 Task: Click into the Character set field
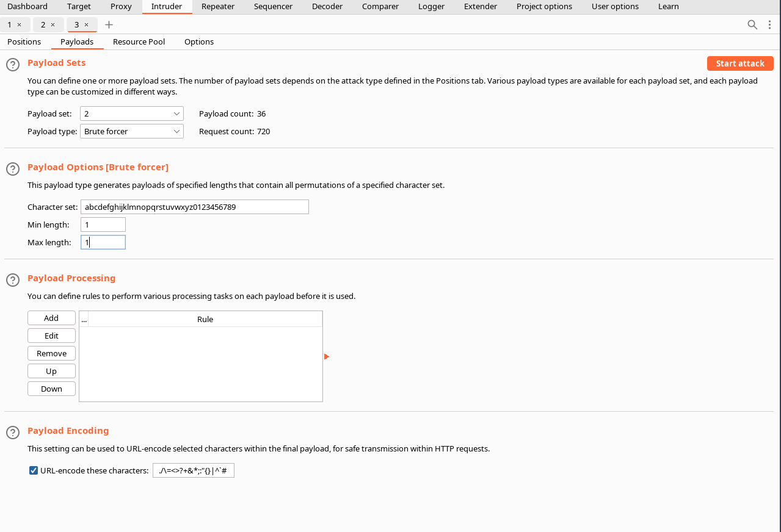click(x=195, y=207)
